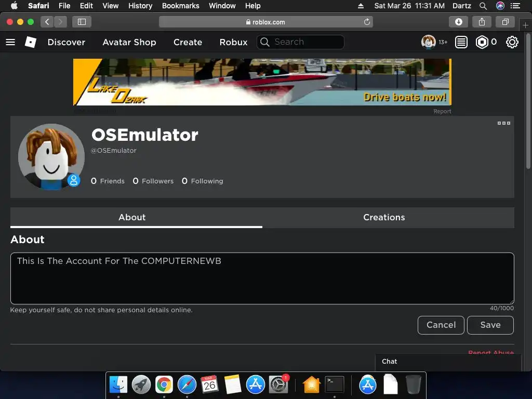532x399 pixels.
Task: Open the notifications feed icon
Action: (461, 42)
